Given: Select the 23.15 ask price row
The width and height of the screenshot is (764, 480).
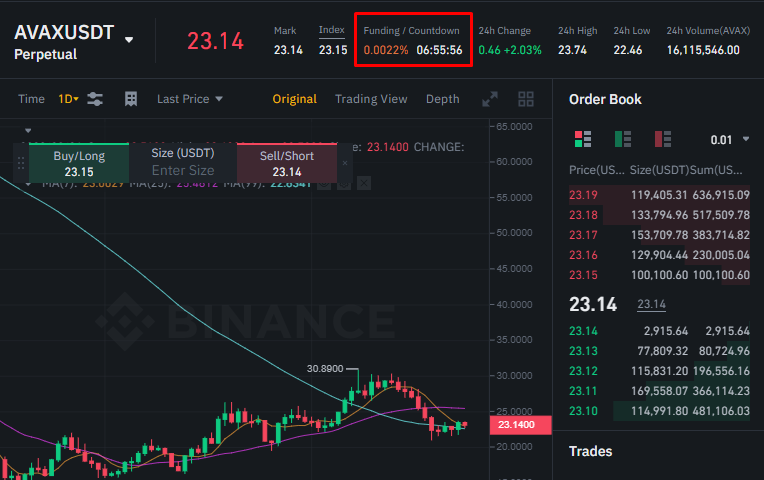Looking at the screenshot, I should (659, 275).
